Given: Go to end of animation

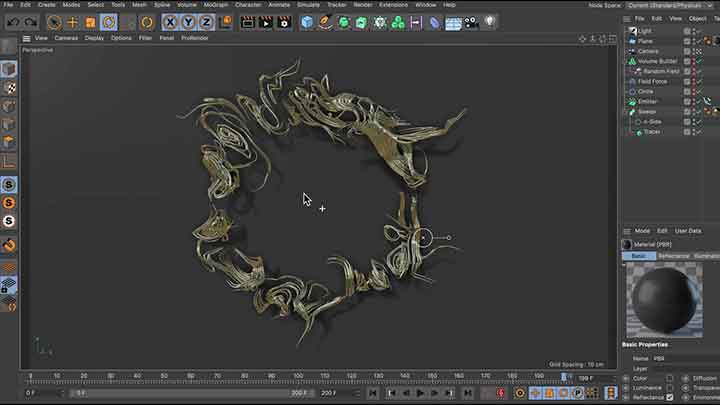Looking at the screenshot, I should point(467,393).
